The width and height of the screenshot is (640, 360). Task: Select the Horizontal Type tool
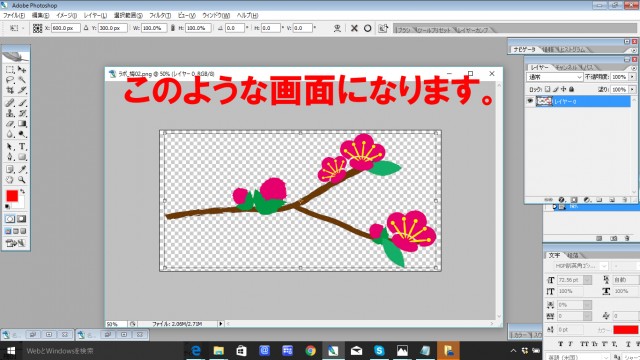(22, 147)
